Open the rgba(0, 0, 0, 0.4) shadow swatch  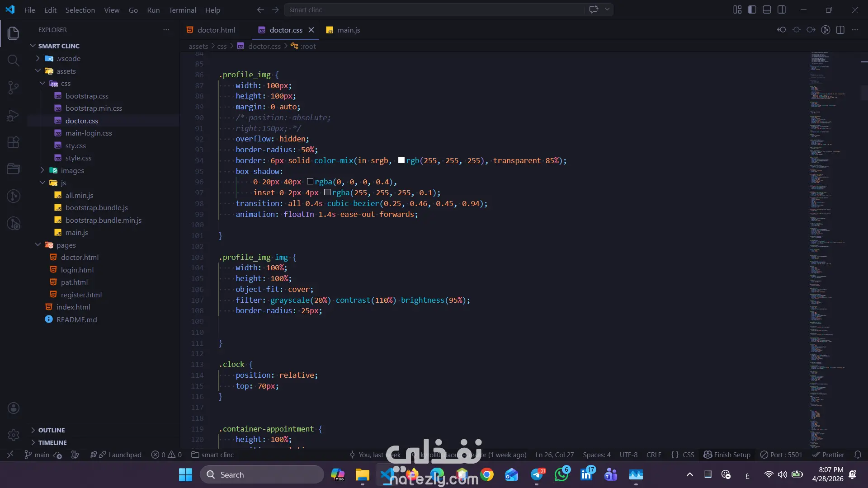310,182
